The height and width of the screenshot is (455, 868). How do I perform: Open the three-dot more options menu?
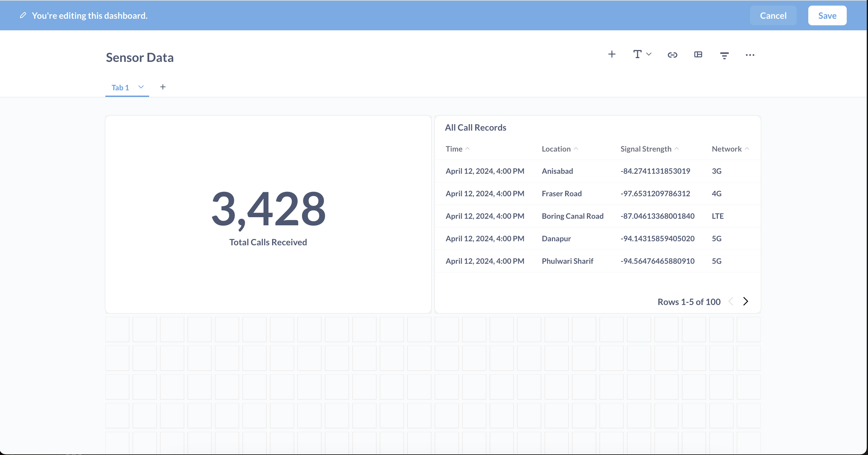tap(750, 55)
